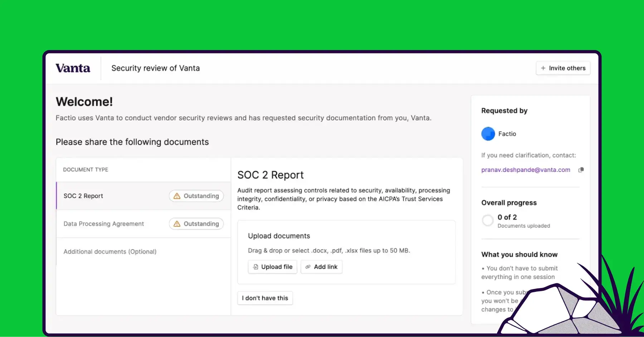Image resolution: width=644 pixels, height=337 pixels.
Task: Click the copy icon next to the contact email
Action: tap(581, 170)
